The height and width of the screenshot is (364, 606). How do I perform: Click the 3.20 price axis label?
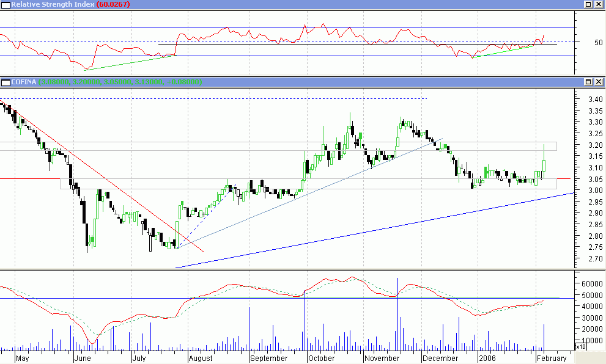point(595,145)
